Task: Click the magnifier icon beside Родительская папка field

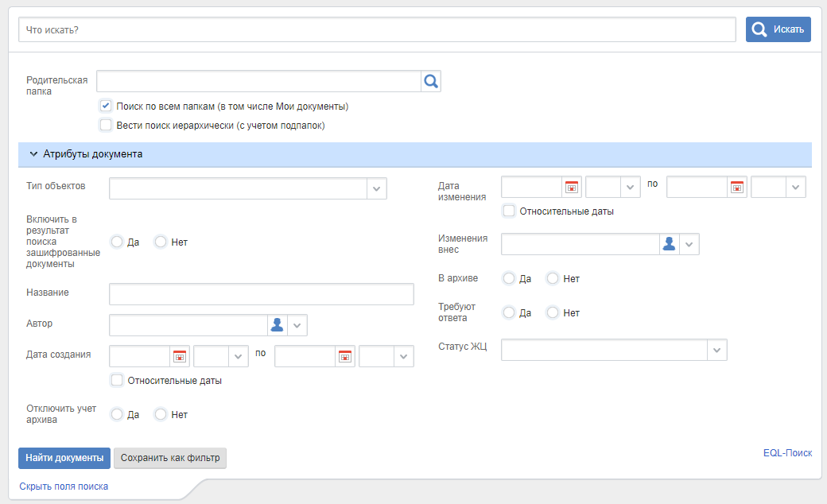Action: [x=431, y=81]
